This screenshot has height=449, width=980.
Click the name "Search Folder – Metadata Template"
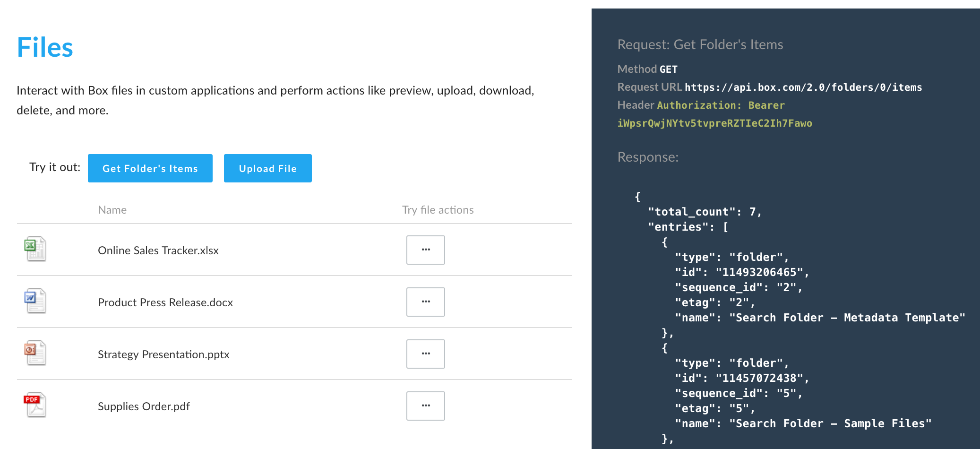click(847, 318)
